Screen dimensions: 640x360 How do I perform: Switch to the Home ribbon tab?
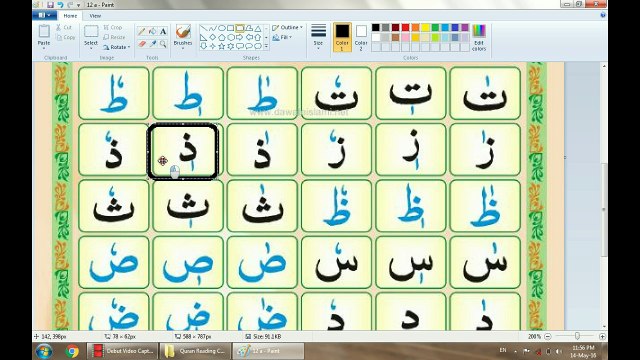click(70, 16)
